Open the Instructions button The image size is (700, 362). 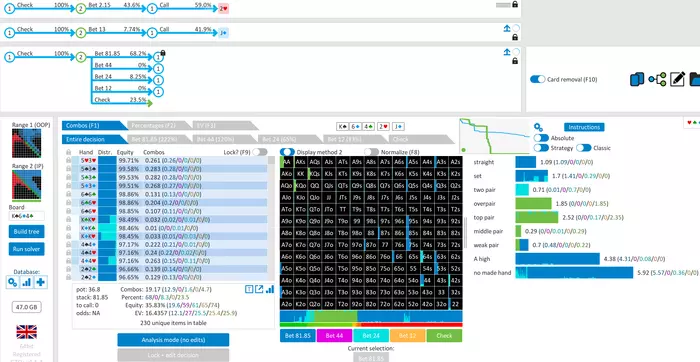click(x=584, y=127)
